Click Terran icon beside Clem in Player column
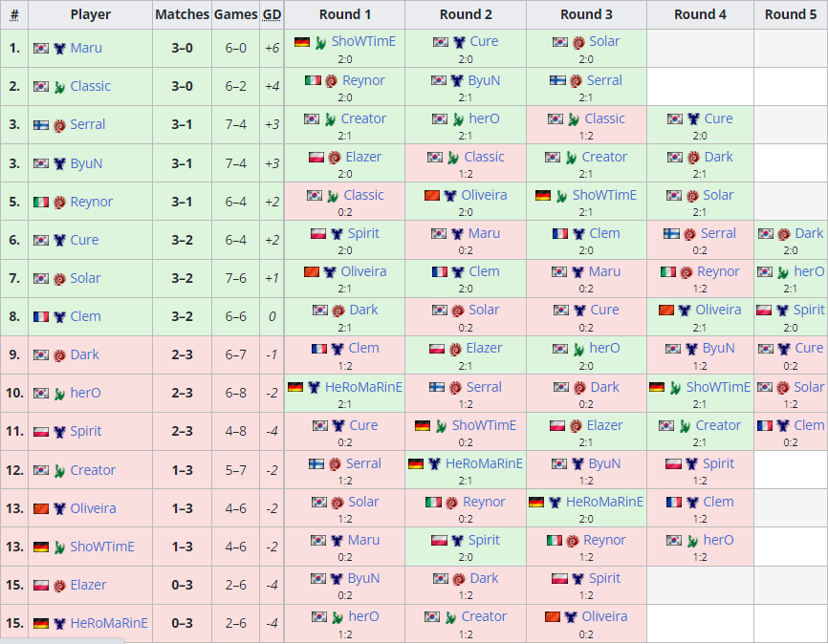 (59, 316)
